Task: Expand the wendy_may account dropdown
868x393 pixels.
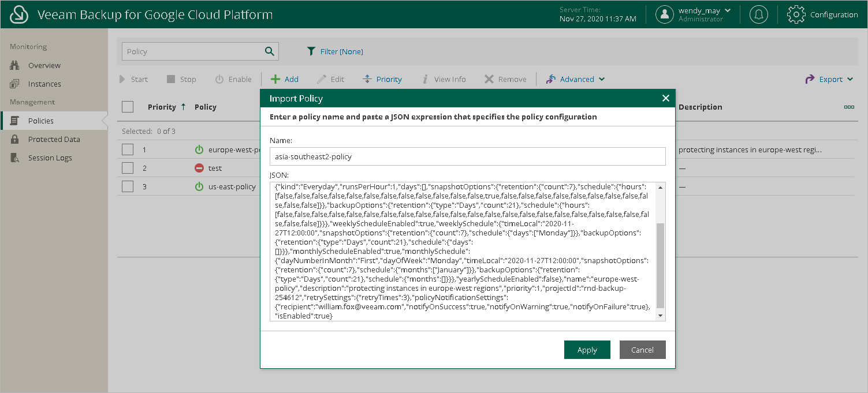Action: [728, 10]
